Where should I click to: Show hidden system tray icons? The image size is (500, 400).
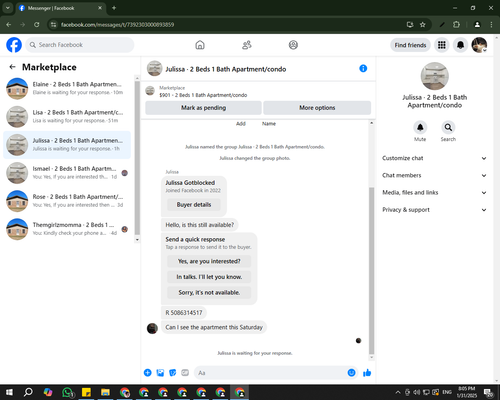[398, 392]
